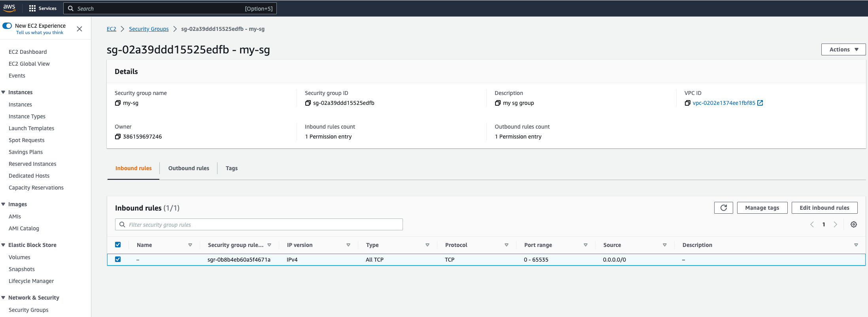Select source cell 0.0.0.0/0
The image size is (868, 317).
[615, 260]
